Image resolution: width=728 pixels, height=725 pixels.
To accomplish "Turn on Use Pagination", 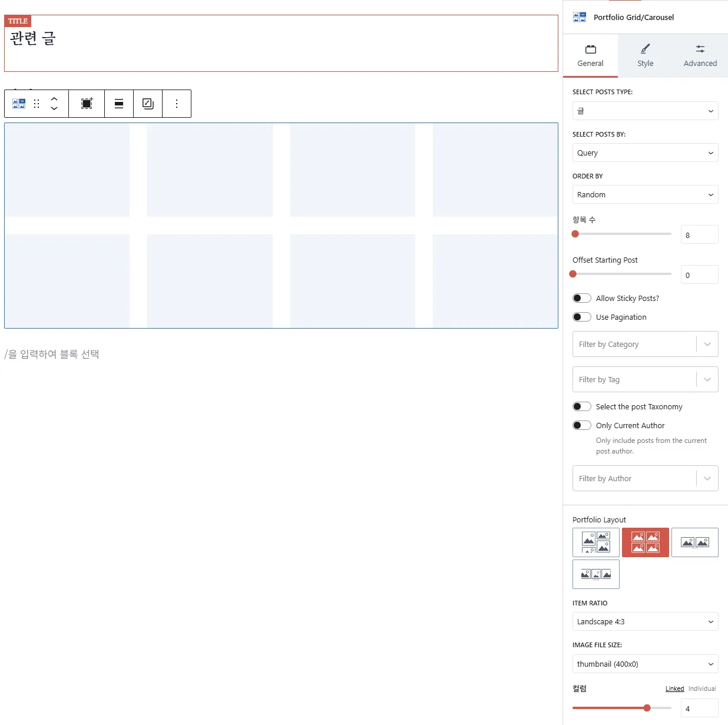I will pyautogui.click(x=582, y=317).
